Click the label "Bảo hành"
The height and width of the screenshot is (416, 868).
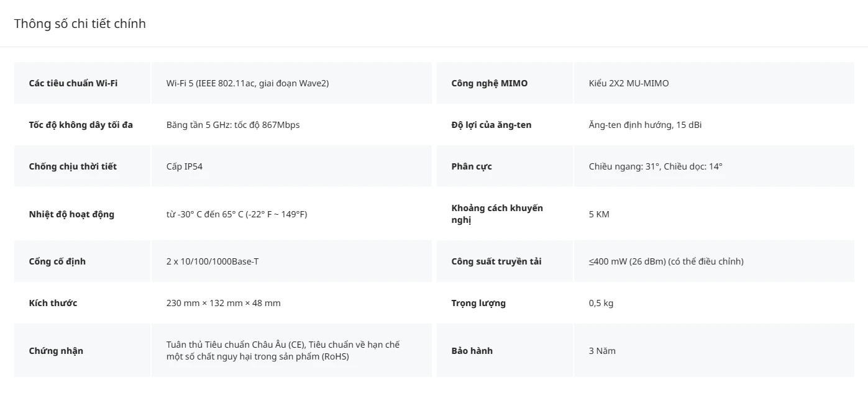pos(472,351)
